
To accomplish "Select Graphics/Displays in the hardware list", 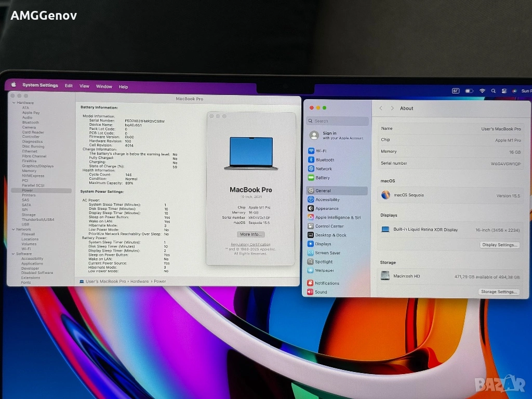I will (x=37, y=166).
